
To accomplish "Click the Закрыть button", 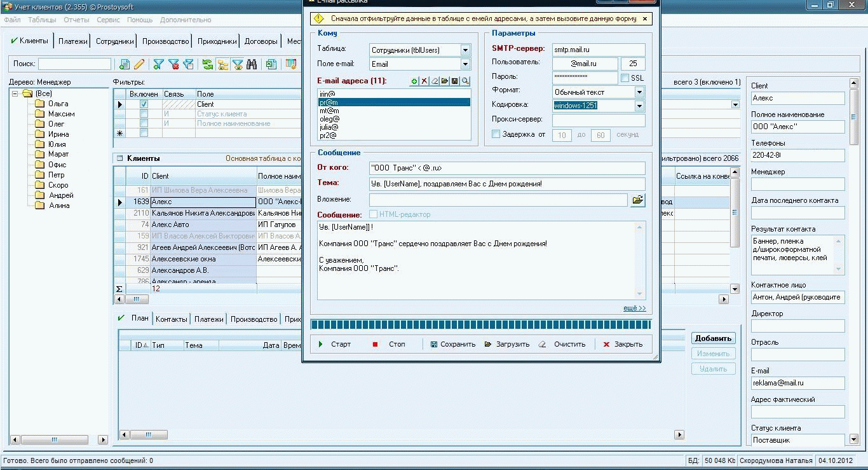I will (623, 344).
